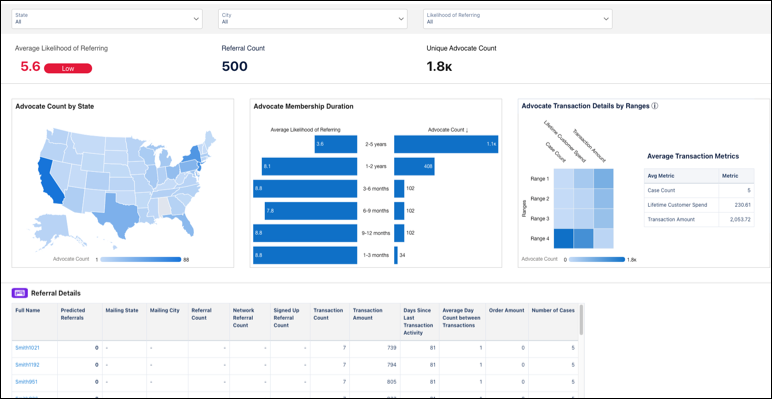
Task: Click the Transaction Amount metric 2,053.72
Action: (x=740, y=219)
